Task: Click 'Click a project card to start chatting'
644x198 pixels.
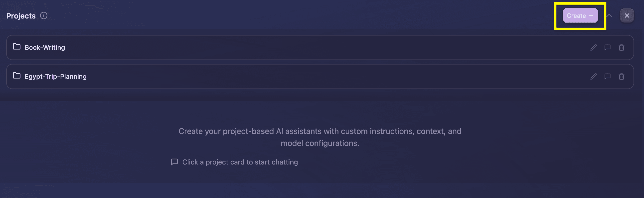Action: pyautogui.click(x=240, y=162)
